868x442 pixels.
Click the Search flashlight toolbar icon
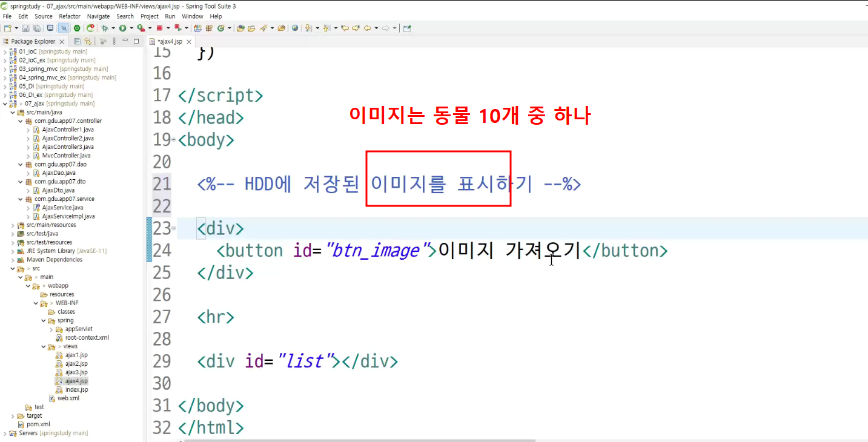pyautogui.click(x=263, y=28)
